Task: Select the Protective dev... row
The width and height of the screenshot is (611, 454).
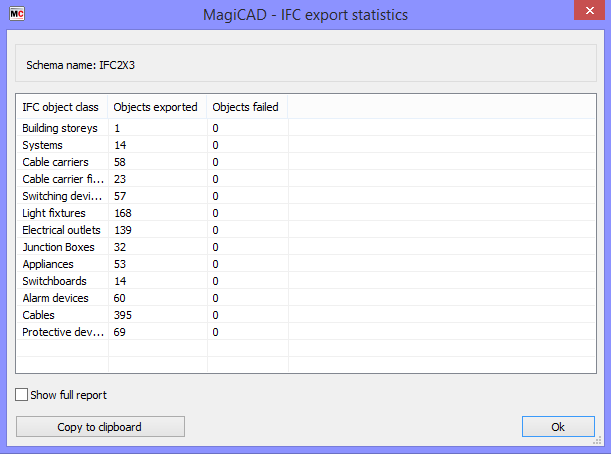Action: click(x=306, y=332)
